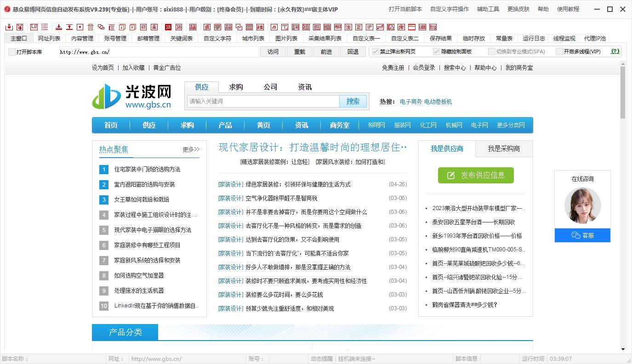The image size is (632, 364).
Task: Click the boxed X toolbar icon
Action: [80, 27]
